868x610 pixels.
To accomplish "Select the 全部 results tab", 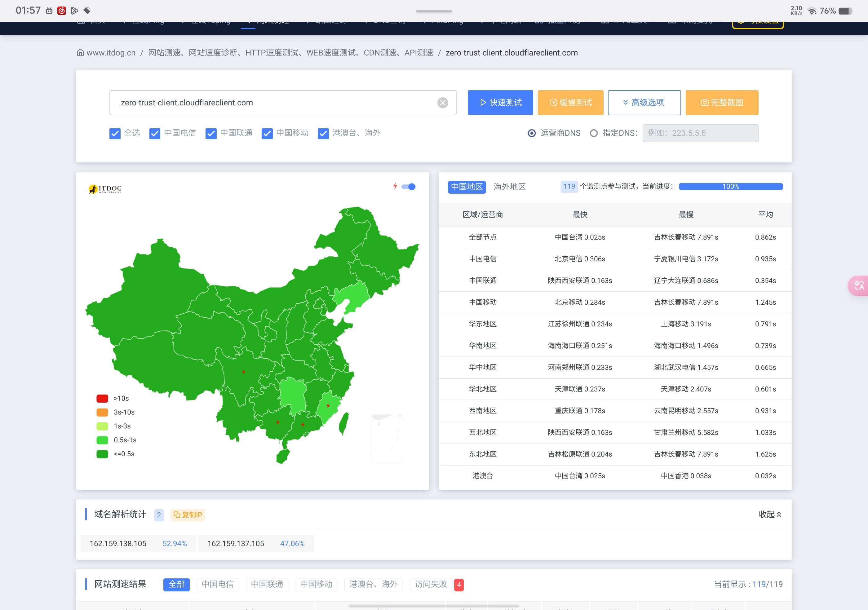I will (x=177, y=584).
